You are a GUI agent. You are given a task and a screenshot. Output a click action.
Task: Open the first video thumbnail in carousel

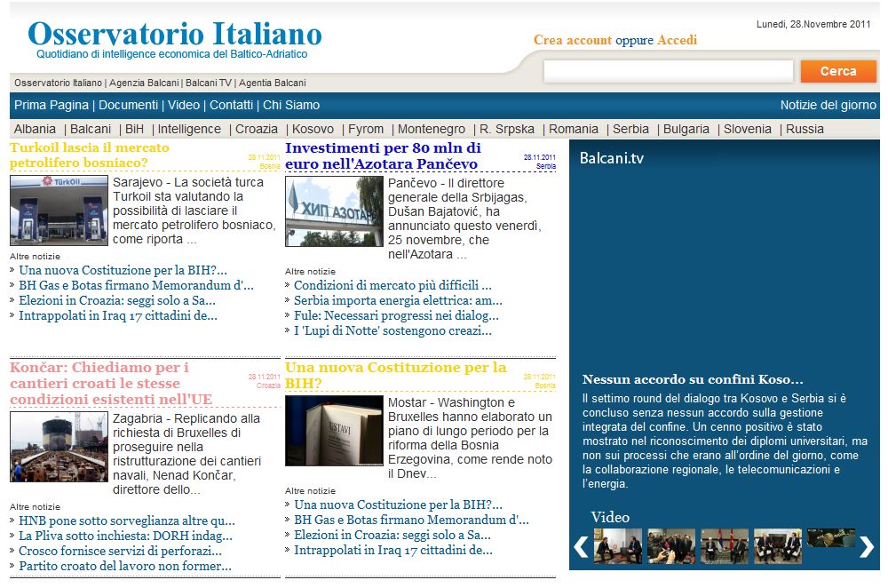pyautogui.click(x=617, y=545)
